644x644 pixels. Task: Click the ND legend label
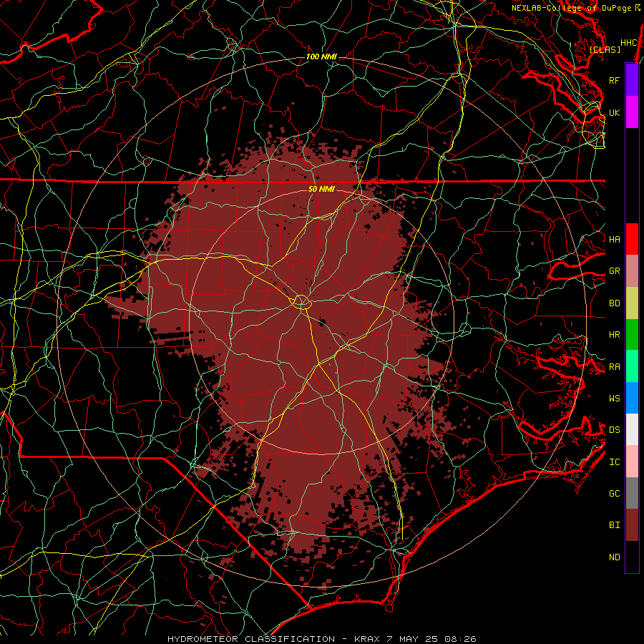tap(614, 557)
